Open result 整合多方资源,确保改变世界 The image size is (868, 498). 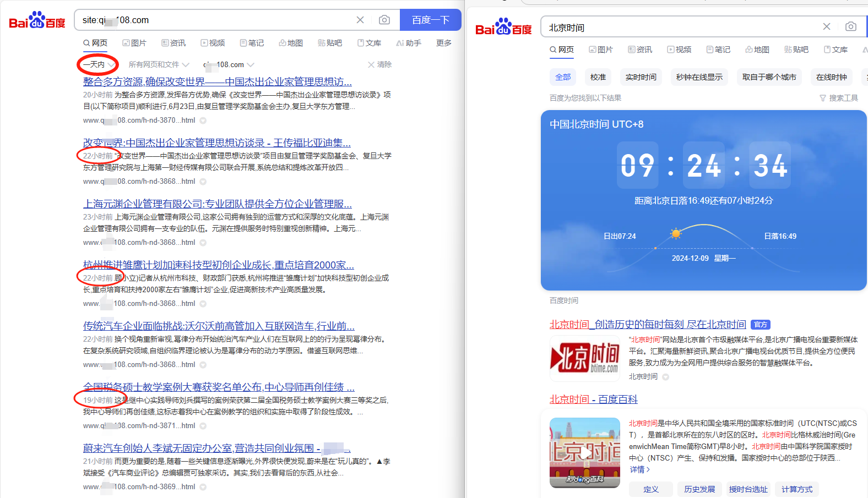click(x=218, y=81)
